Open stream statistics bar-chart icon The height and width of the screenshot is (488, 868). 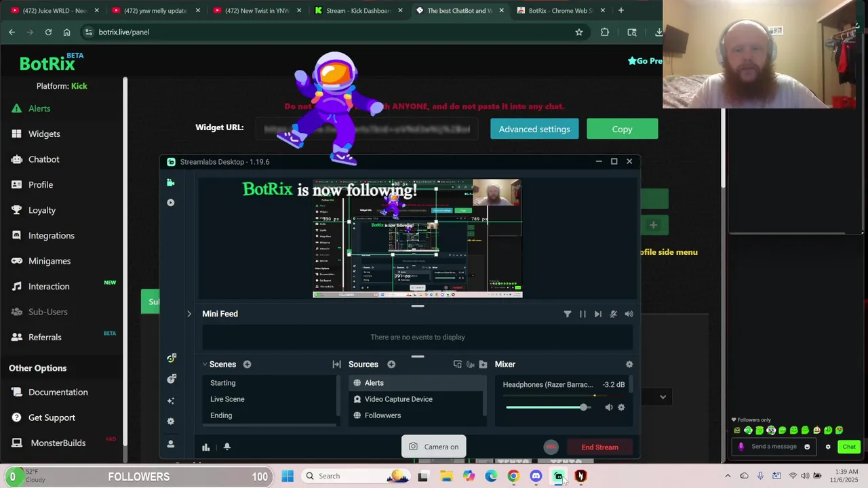[206, 447]
